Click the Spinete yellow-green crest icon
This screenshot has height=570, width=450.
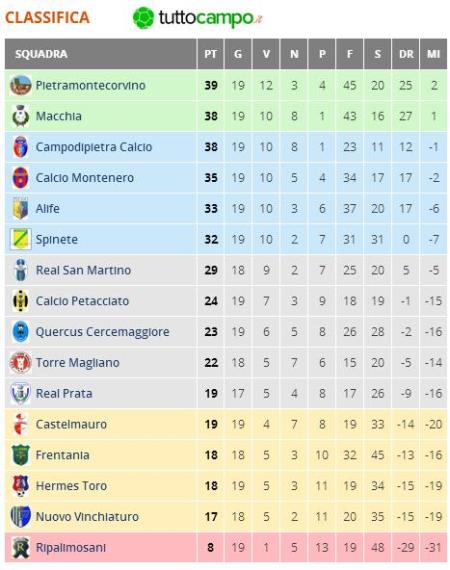tap(20, 239)
